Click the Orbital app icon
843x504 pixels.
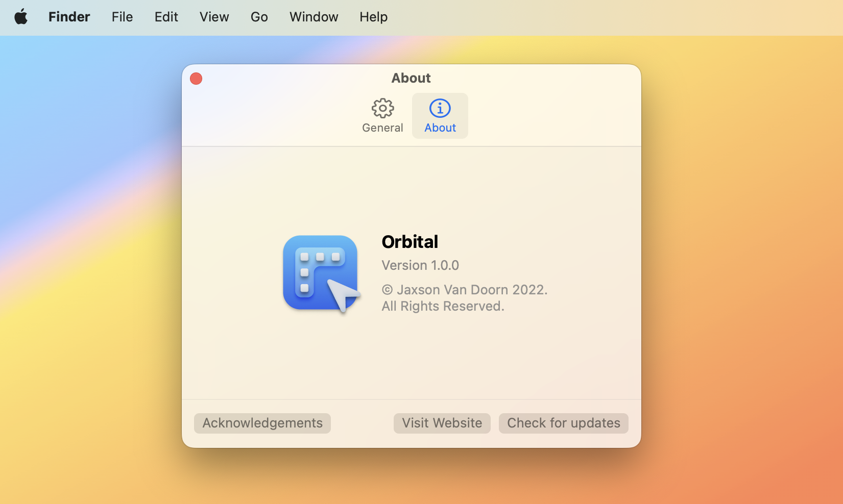pyautogui.click(x=322, y=274)
